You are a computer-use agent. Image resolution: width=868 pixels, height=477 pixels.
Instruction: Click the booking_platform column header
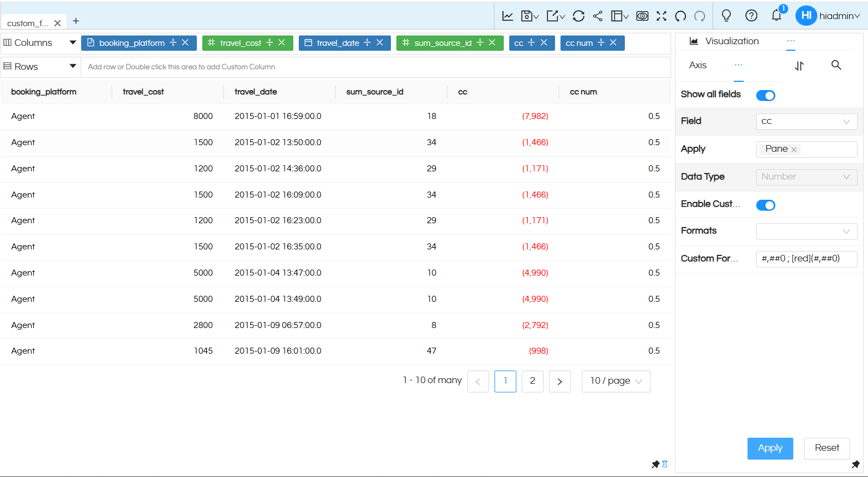pyautogui.click(x=44, y=92)
